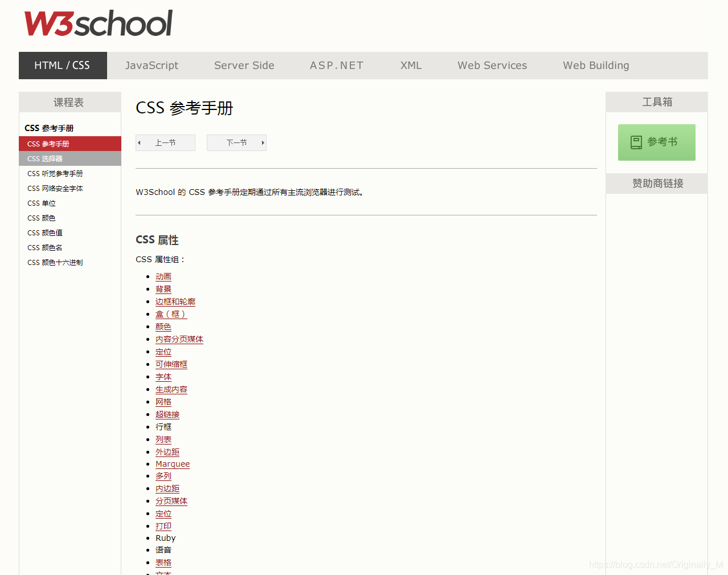Open CSS 选择器 in sidebar
This screenshot has width=728, height=575.
click(70, 158)
